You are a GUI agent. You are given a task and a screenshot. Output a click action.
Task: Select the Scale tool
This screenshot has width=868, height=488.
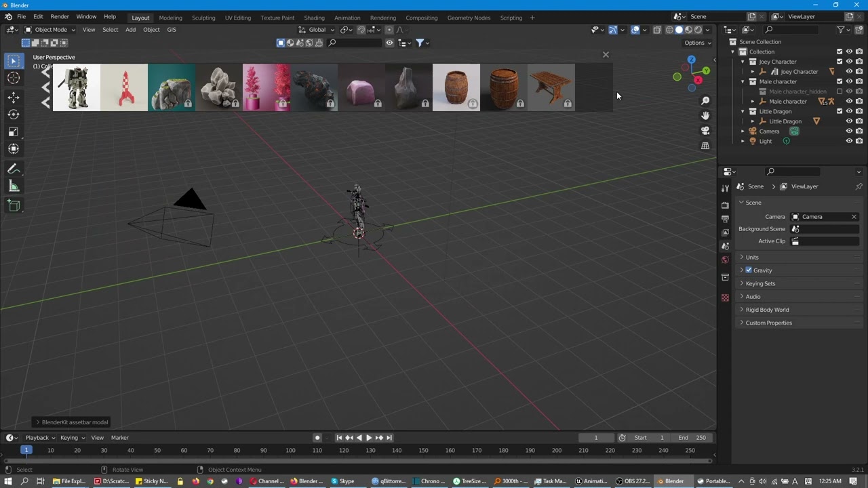pos(14,131)
